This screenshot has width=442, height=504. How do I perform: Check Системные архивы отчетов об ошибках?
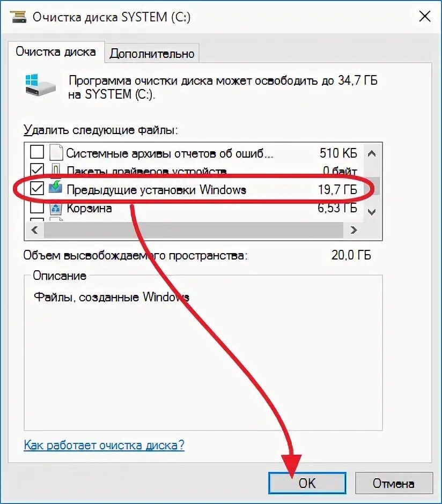click(37, 152)
